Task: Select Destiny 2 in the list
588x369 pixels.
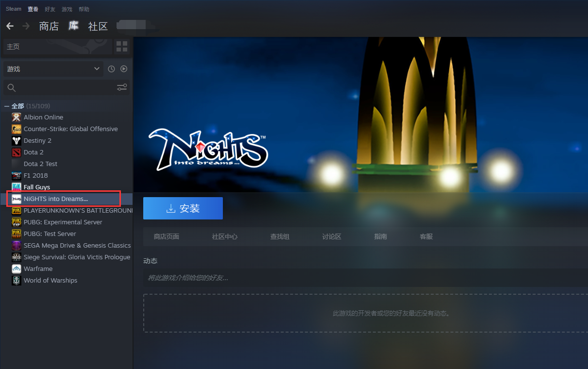Action: (x=37, y=140)
